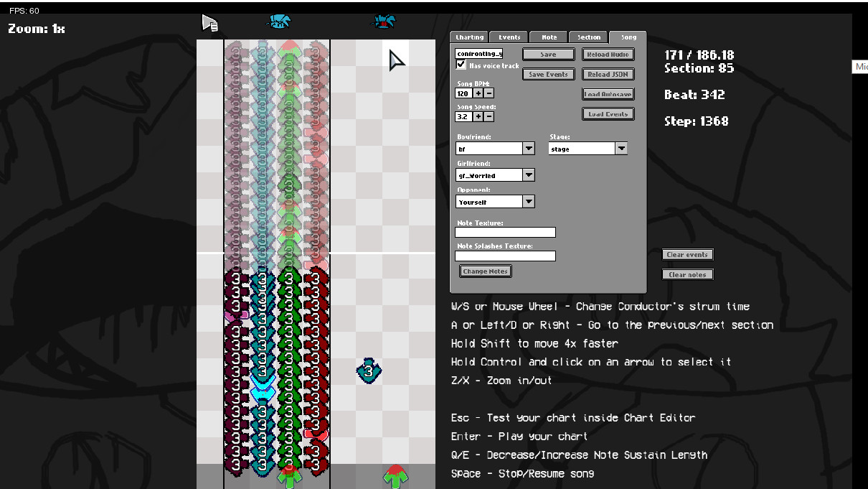
Task: Click the playtest icon at the top left
Action: 208,21
